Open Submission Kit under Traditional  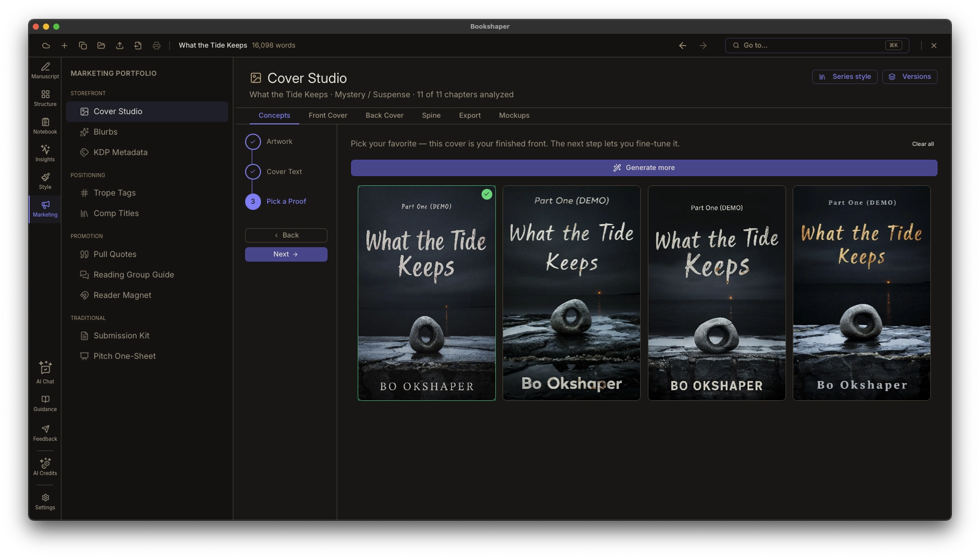147,336
